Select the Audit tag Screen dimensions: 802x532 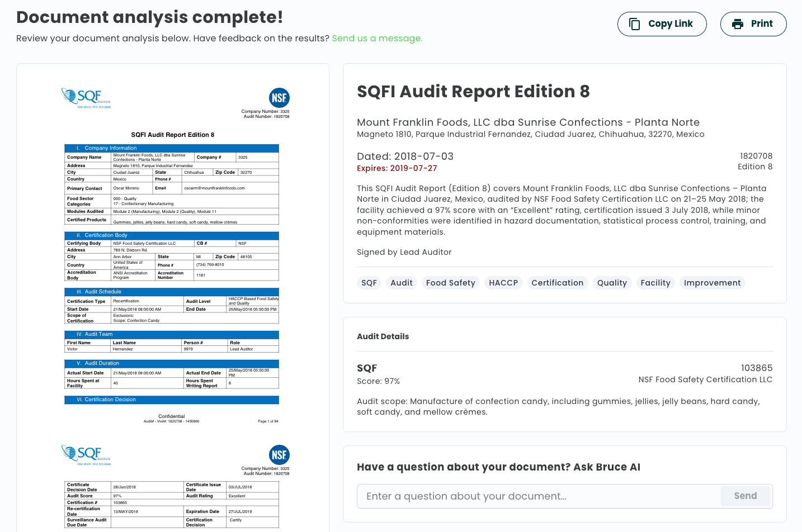point(402,283)
